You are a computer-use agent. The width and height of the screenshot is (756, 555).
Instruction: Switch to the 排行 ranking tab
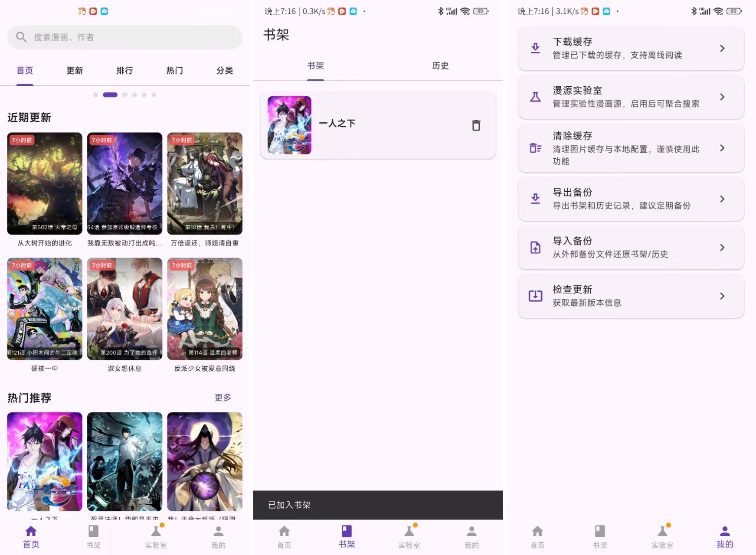(x=124, y=70)
